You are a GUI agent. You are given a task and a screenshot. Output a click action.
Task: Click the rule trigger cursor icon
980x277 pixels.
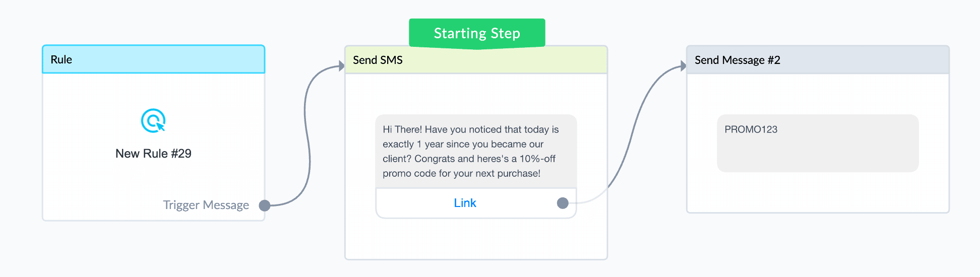[153, 121]
